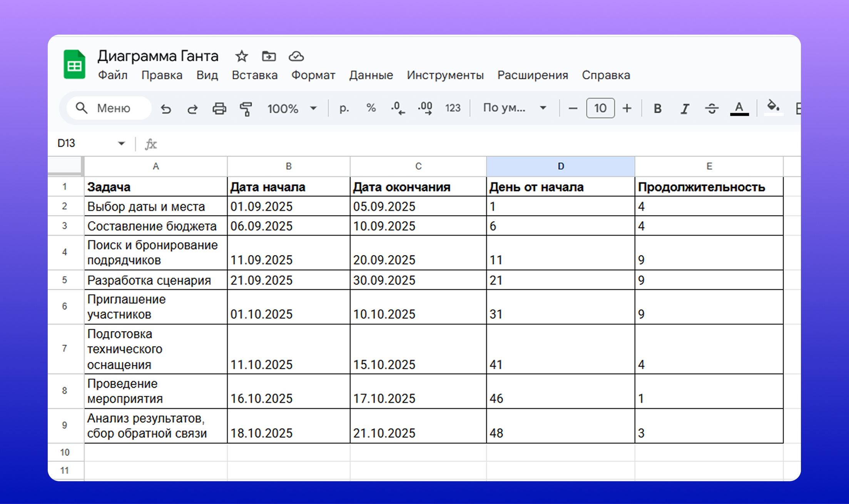Star the document with the star icon
Screen dimensions: 849x504
[x=242, y=57]
